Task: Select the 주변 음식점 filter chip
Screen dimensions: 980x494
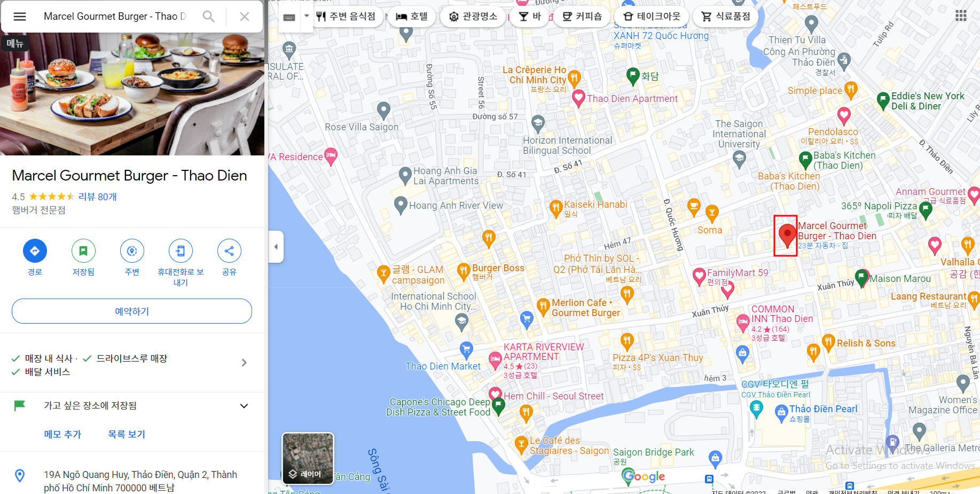Action: pyautogui.click(x=346, y=17)
